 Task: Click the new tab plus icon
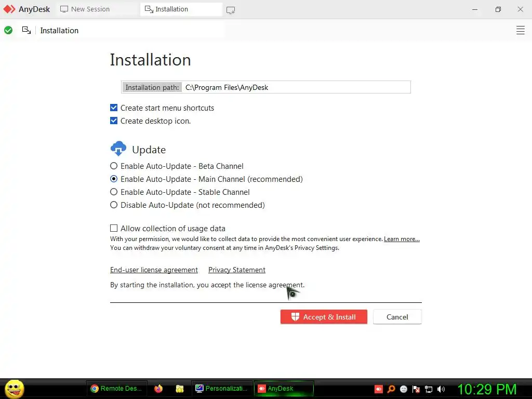coord(230,10)
